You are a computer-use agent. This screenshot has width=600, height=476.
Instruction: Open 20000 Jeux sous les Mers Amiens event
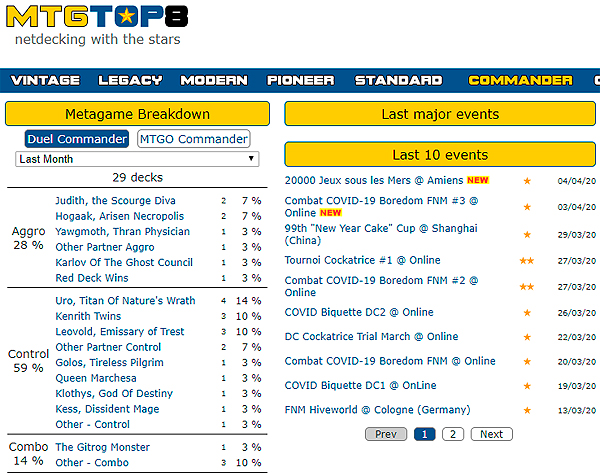pos(374,180)
